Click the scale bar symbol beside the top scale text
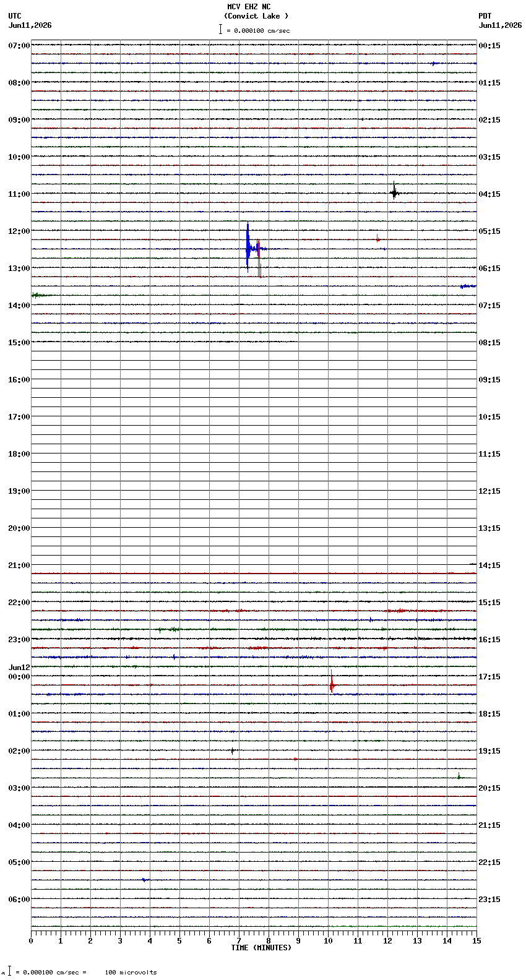Screen dimensions: 526x980 point(220,29)
